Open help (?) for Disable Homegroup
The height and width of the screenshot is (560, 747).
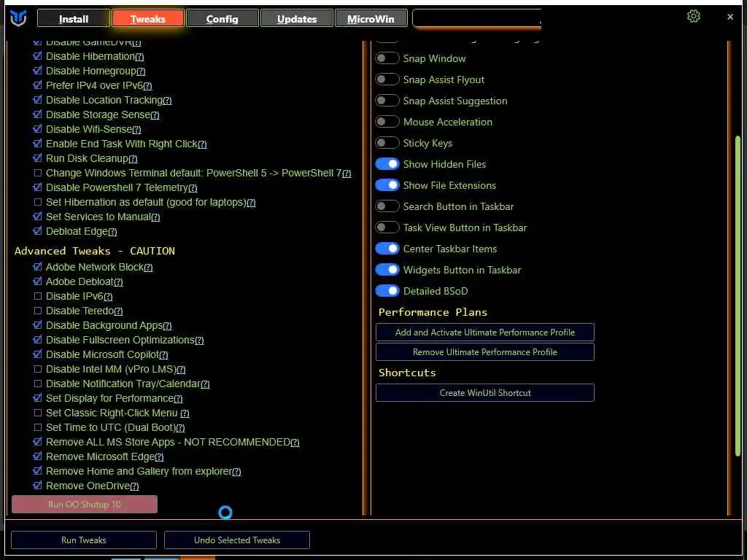[141, 71]
